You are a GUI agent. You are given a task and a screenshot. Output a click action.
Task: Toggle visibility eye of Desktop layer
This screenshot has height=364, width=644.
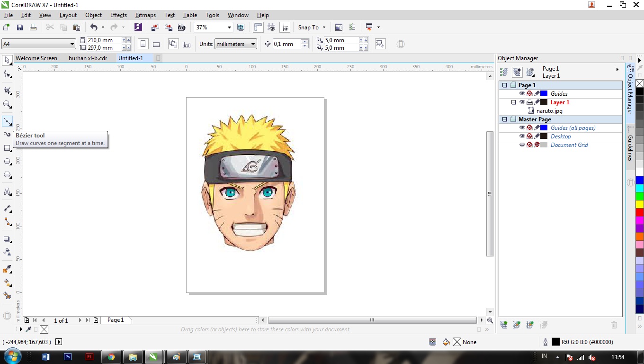[x=522, y=136]
